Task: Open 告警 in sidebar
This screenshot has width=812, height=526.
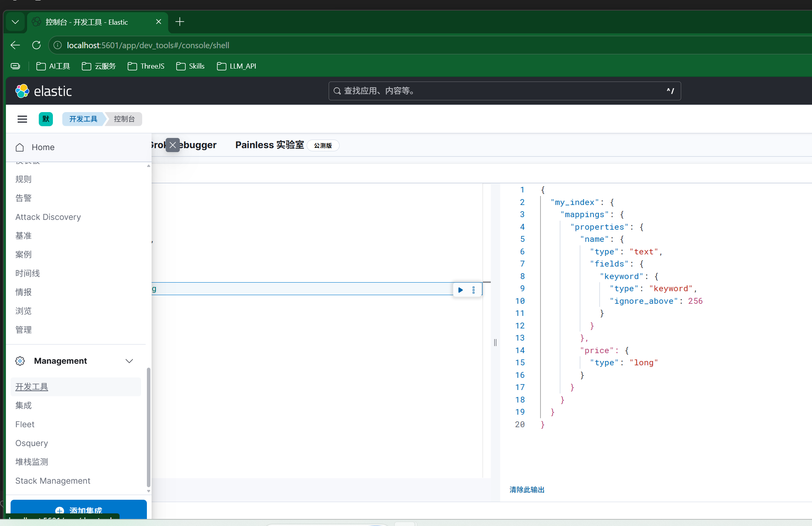Action: [23, 198]
